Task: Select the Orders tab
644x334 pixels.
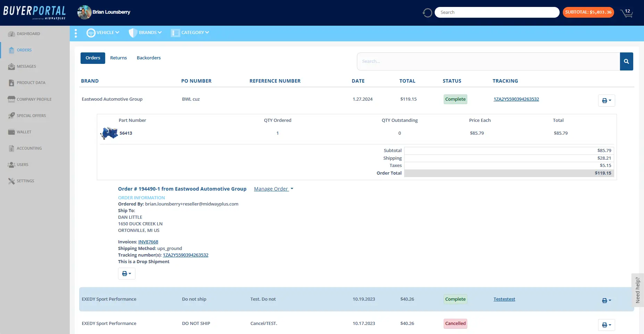Action: click(93, 58)
